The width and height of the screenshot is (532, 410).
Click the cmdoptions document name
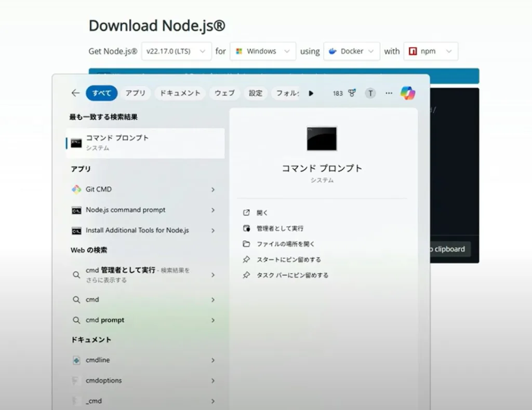coord(103,380)
